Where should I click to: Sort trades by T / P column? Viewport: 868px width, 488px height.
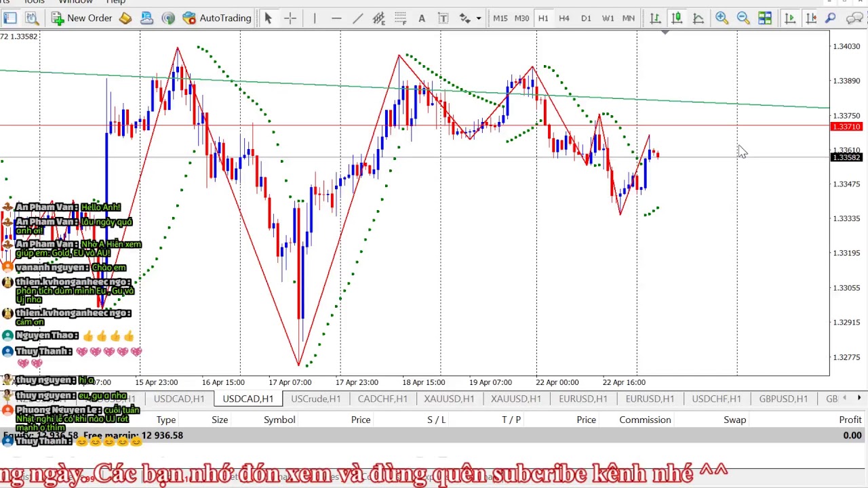tap(511, 420)
